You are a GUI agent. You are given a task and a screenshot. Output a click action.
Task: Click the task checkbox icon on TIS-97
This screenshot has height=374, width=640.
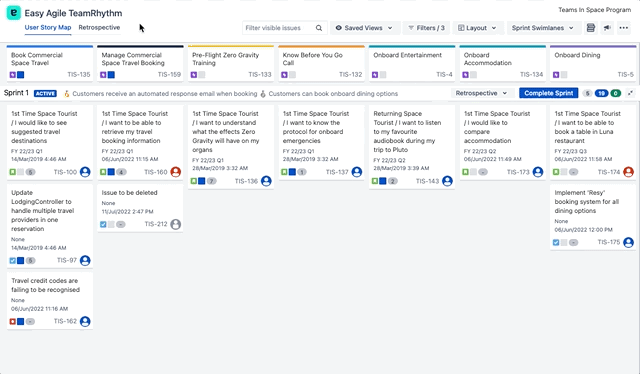pos(13,260)
